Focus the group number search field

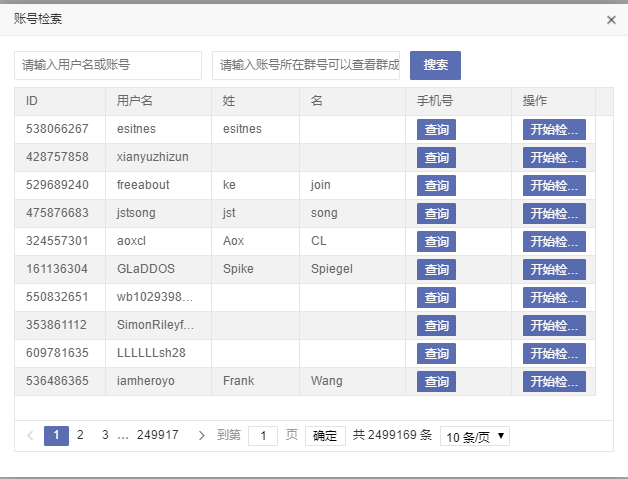tap(306, 65)
